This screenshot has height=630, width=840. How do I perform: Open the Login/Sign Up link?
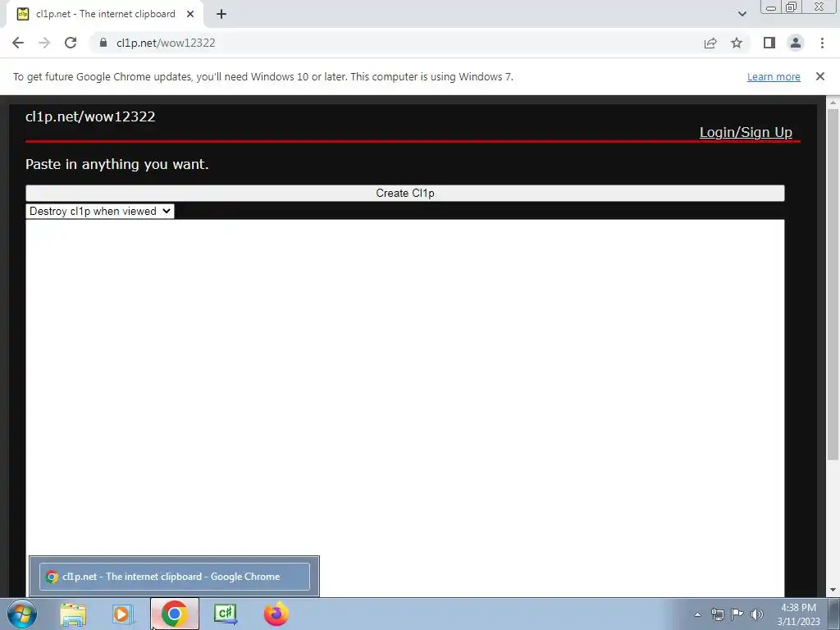(x=746, y=132)
